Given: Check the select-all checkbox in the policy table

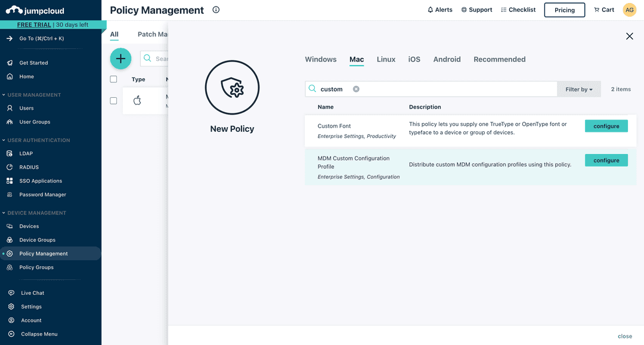Looking at the screenshot, I should pos(113,79).
